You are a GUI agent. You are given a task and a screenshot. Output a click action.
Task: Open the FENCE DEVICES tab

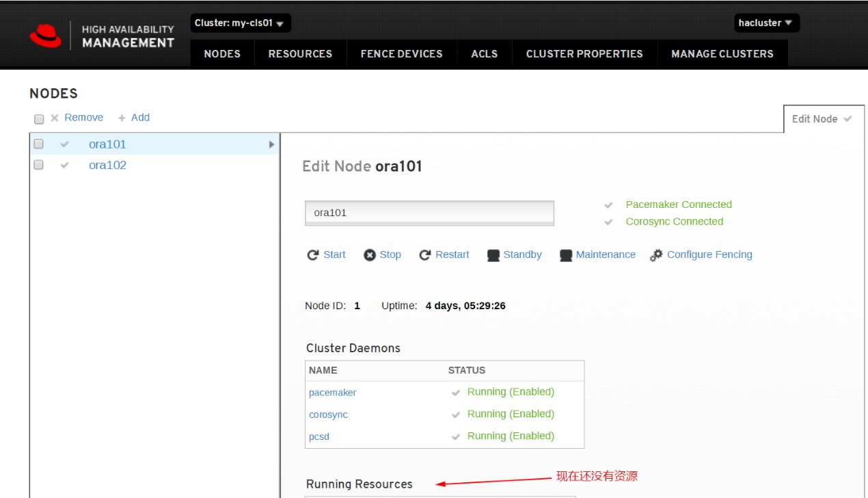click(x=401, y=53)
